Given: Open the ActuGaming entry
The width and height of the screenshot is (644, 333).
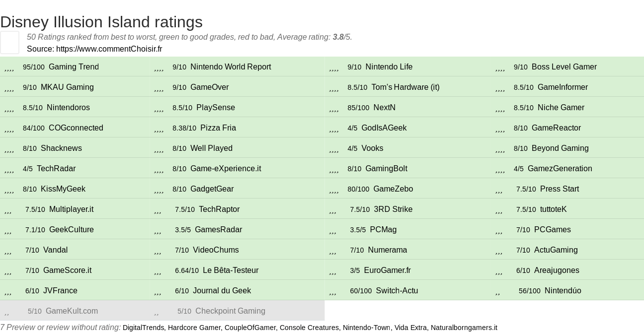Looking at the screenshot, I should click(x=556, y=250).
